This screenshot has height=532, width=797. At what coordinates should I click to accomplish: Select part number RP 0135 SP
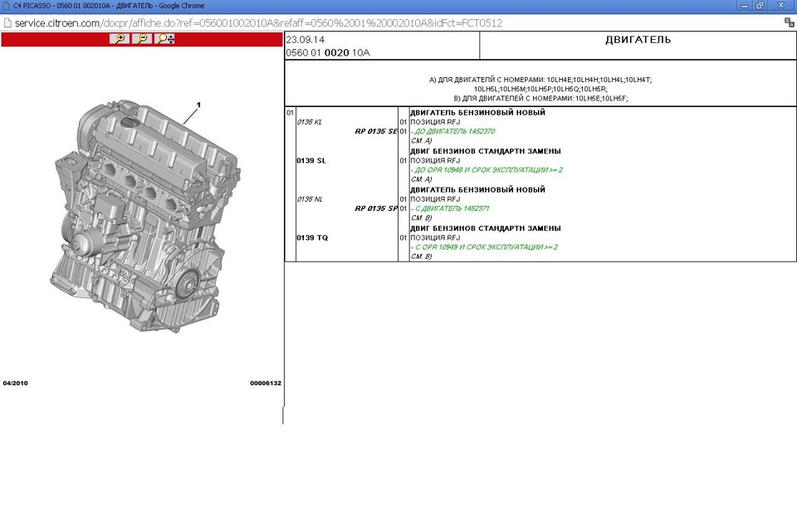pyautogui.click(x=376, y=208)
